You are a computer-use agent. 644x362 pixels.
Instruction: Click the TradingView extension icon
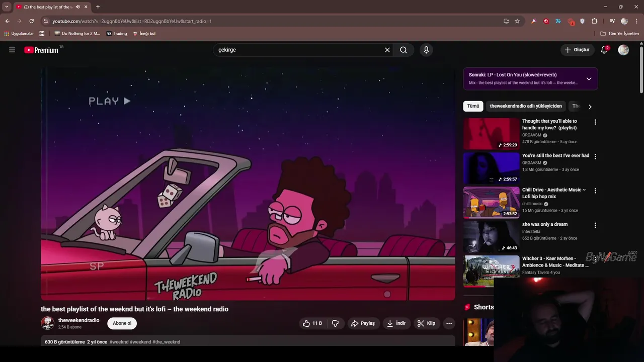(558, 21)
